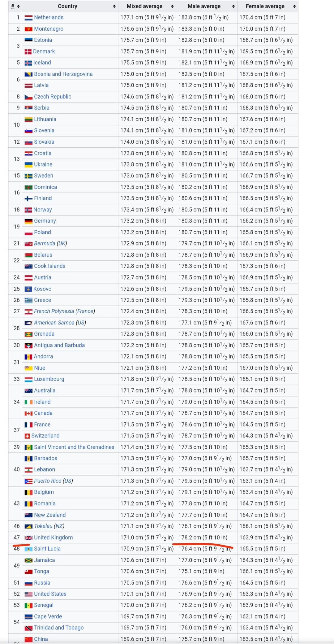
Task: Click the Jamaica flag icon
Action: [28, 560]
